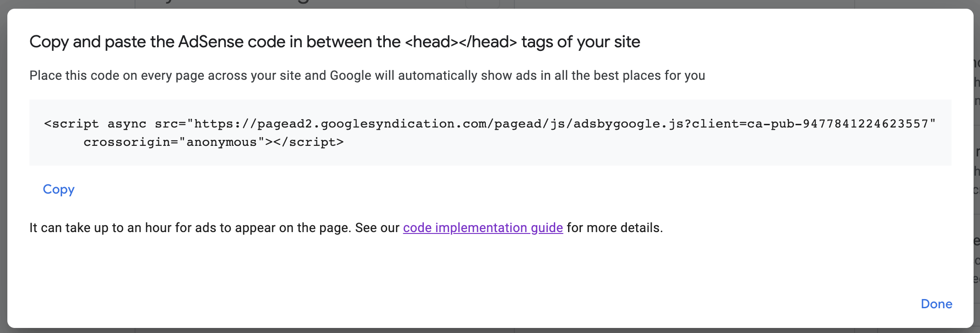Open the code implementation guide link
980x333 pixels.
coord(483,228)
